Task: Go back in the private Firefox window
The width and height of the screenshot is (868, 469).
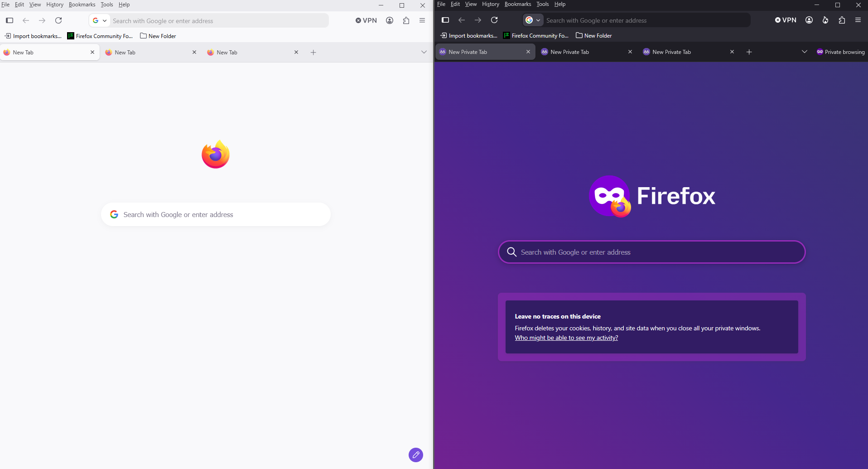Action: [x=462, y=20]
